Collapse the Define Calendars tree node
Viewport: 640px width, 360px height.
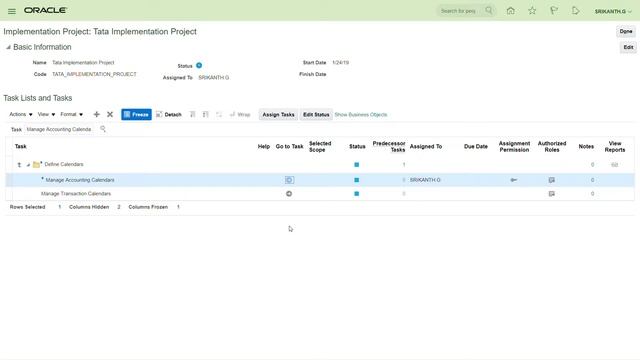[x=28, y=165]
